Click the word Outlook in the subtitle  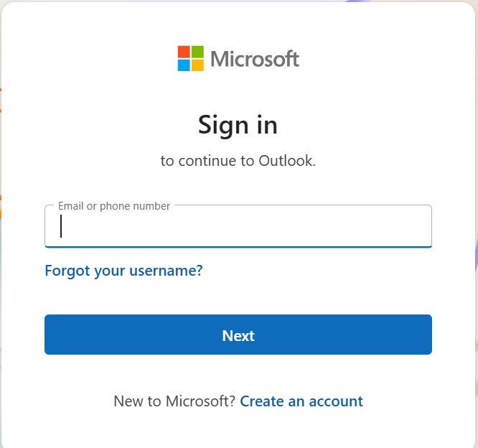pyautogui.click(x=286, y=161)
